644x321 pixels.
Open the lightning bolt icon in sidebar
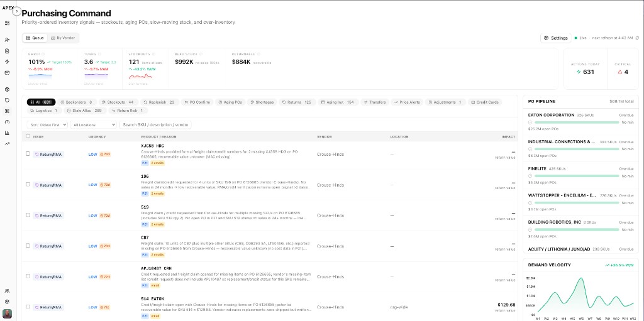pos(7,62)
